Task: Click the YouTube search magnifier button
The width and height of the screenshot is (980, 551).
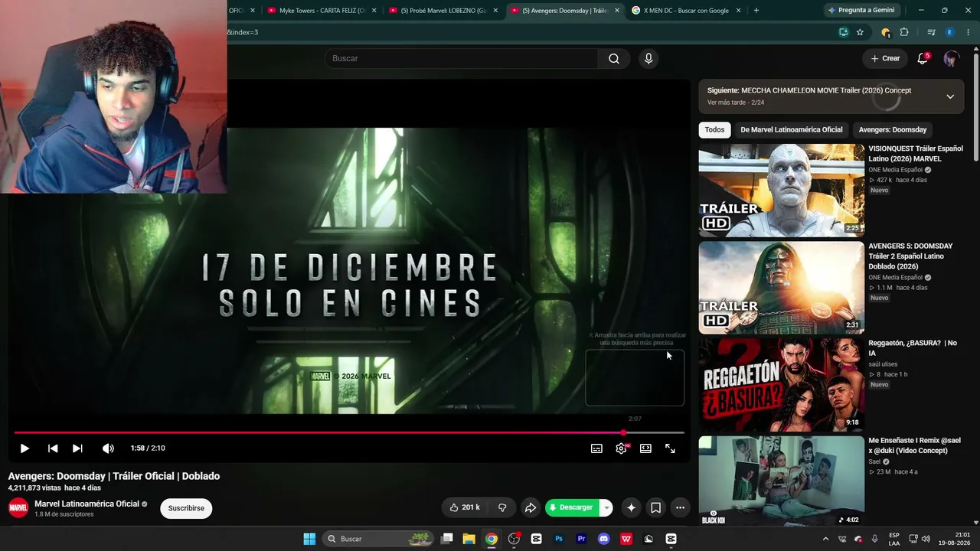Action: tap(614, 58)
